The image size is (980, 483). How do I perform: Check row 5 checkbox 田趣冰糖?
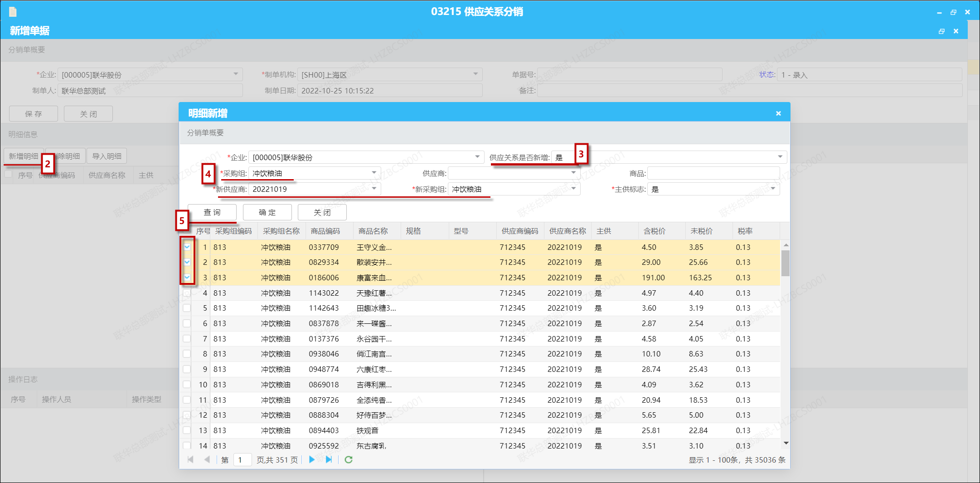tap(187, 308)
